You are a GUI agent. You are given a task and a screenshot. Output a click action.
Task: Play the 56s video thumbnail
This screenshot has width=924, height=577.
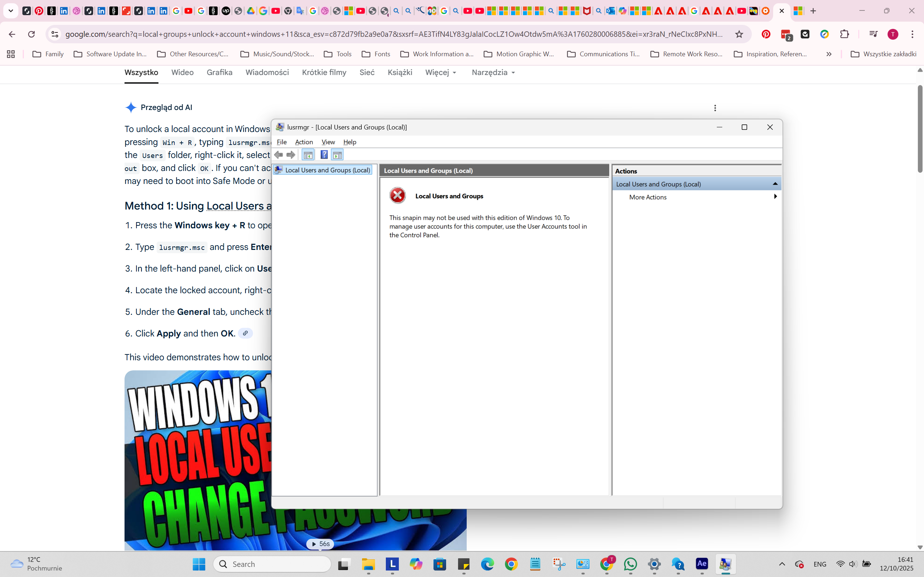point(320,544)
